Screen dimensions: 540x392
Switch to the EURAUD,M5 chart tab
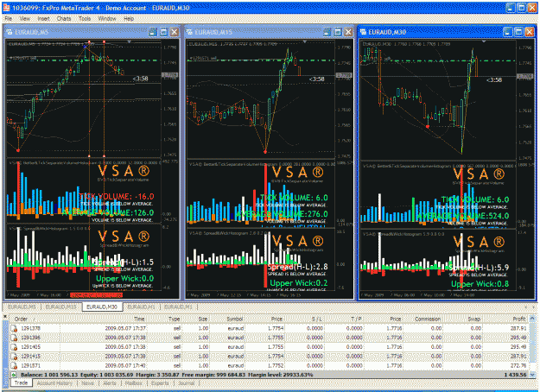point(22,307)
